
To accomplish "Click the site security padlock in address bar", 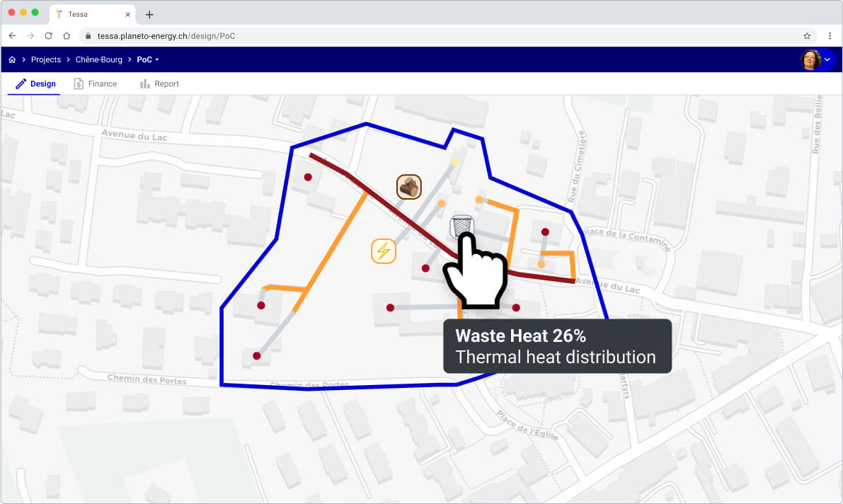I will coord(87,35).
